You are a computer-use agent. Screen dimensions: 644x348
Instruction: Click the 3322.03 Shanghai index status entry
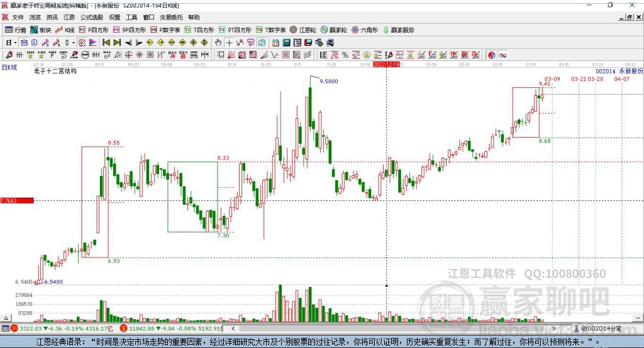pyautogui.click(x=62, y=329)
